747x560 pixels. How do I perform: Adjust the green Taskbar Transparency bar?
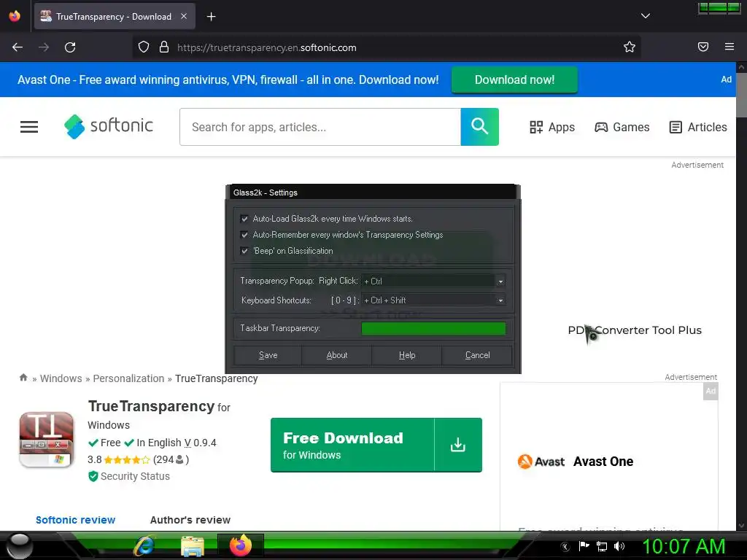click(x=433, y=328)
